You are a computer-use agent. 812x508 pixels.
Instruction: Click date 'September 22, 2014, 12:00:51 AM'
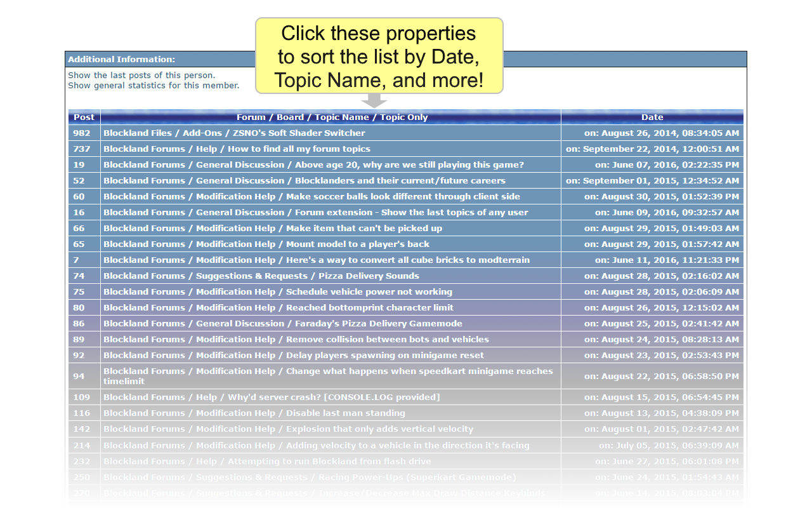tap(661, 149)
